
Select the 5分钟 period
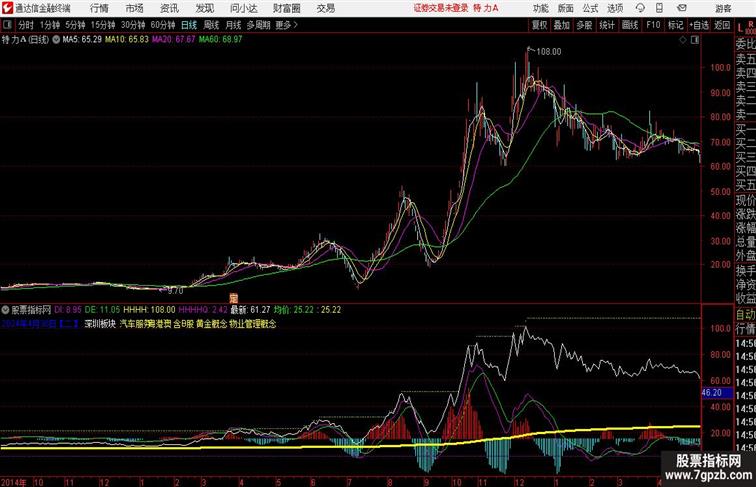(75, 25)
